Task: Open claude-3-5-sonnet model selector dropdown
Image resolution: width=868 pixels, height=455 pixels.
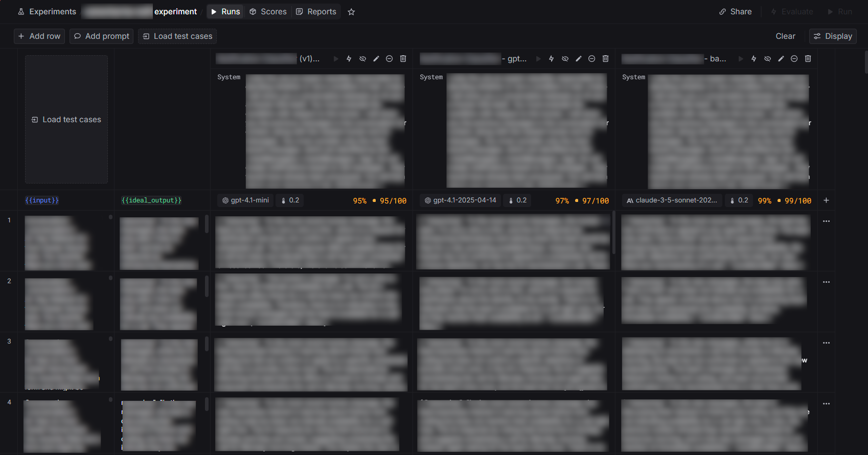Action: [672, 200]
